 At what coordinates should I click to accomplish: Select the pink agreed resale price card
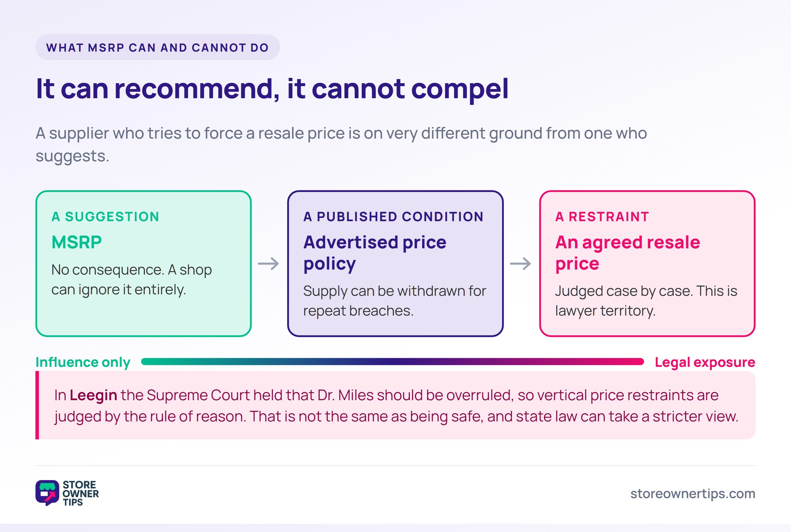[x=647, y=264]
